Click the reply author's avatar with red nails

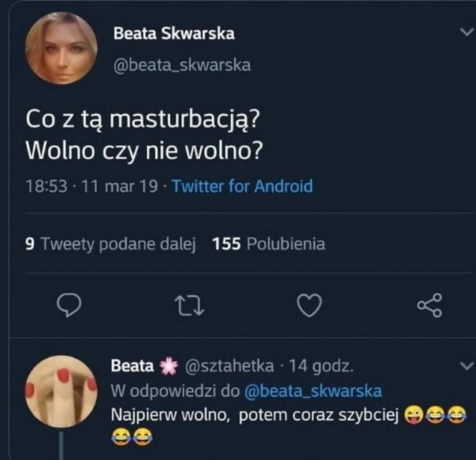[x=62, y=391]
